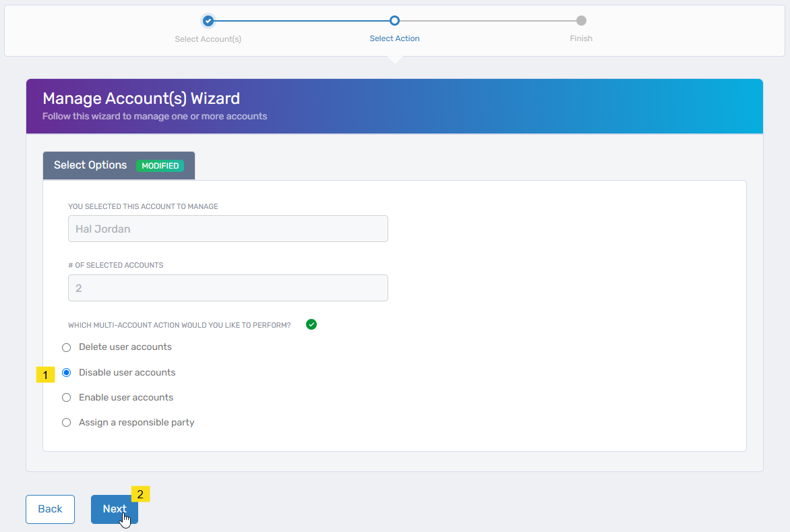Click the numbered marker 1 beside Disable option

(x=45, y=374)
